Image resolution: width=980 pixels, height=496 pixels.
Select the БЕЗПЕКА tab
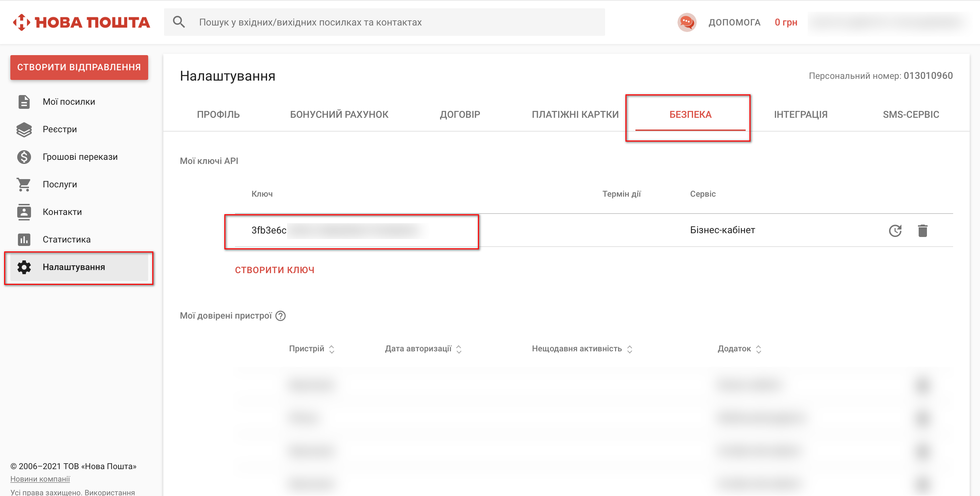click(690, 114)
